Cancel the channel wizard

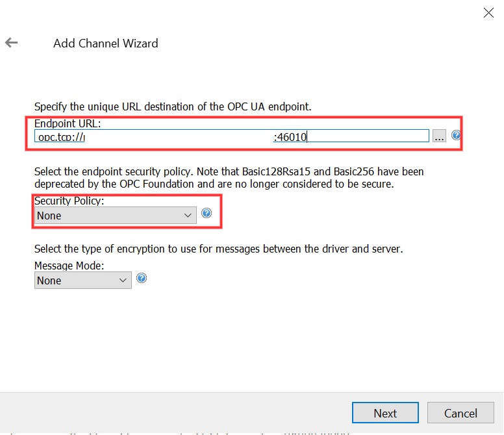coord(460,414)
